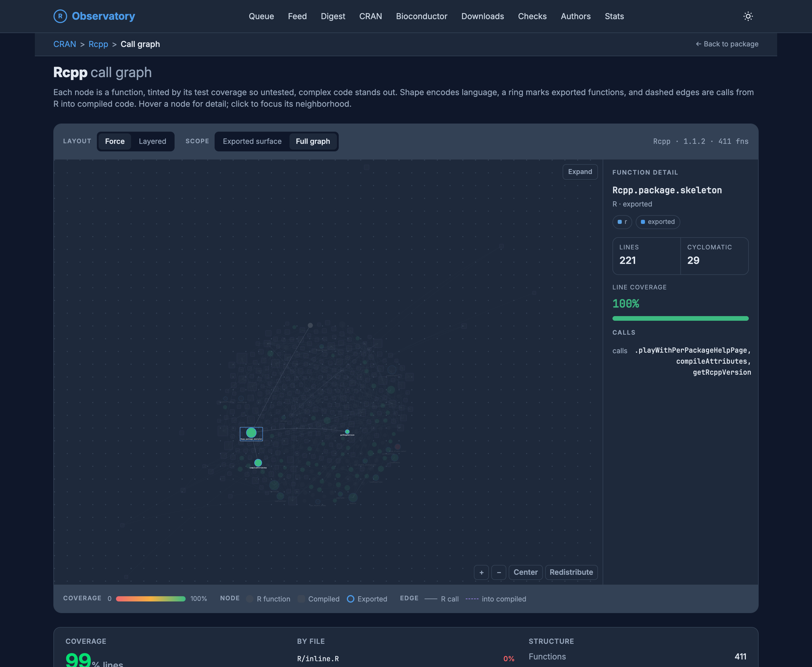This screenshot has height=667, width=812.
Task: Follow the CRAN breadcrumb link
Action: click(65, 44)
